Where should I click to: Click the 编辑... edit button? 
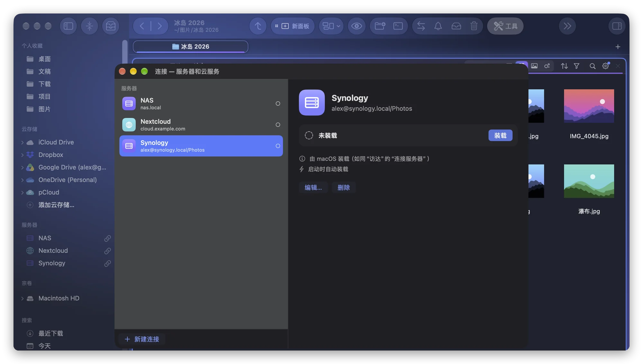[x=313, y=187]
